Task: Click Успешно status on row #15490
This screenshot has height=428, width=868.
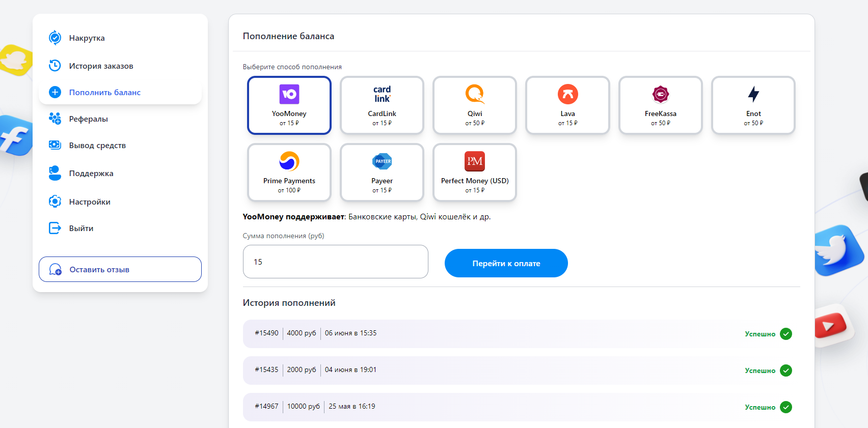Action: [760, 334]
